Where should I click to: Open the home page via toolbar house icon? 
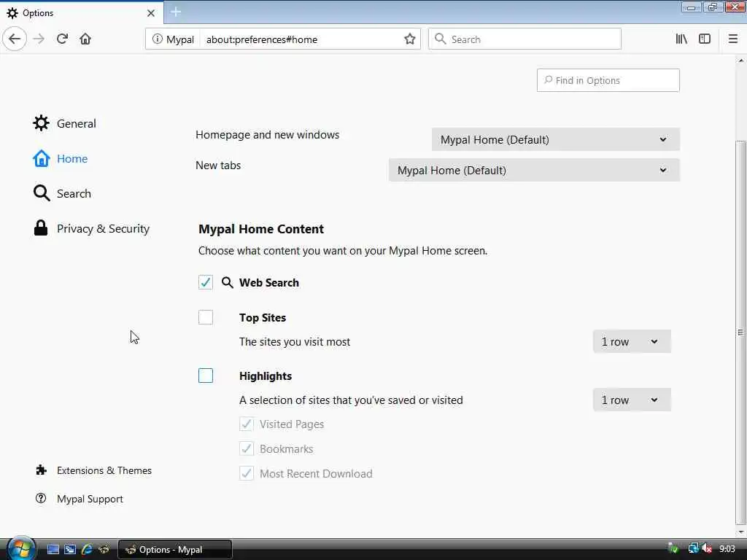click(x=85, y=39)
